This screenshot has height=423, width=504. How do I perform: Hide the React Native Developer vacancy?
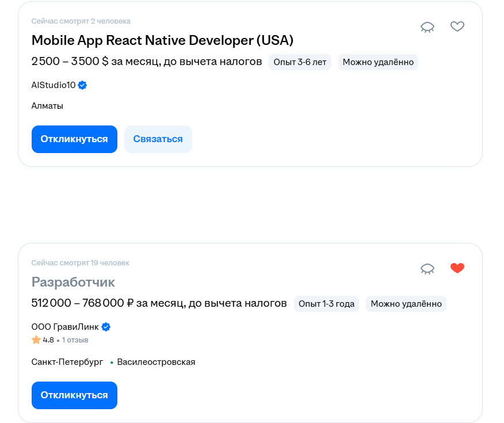click(427, 27)
